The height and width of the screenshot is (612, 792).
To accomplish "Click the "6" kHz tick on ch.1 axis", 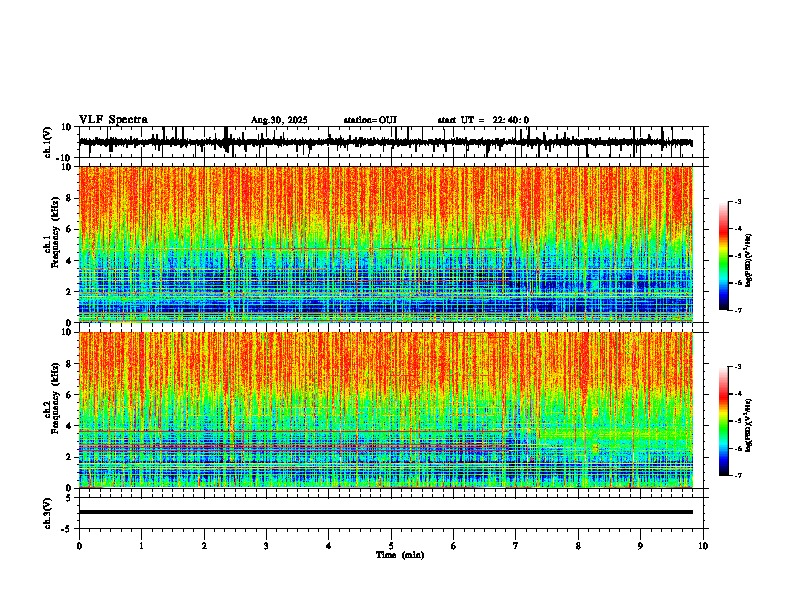I will tap(70, 229).
